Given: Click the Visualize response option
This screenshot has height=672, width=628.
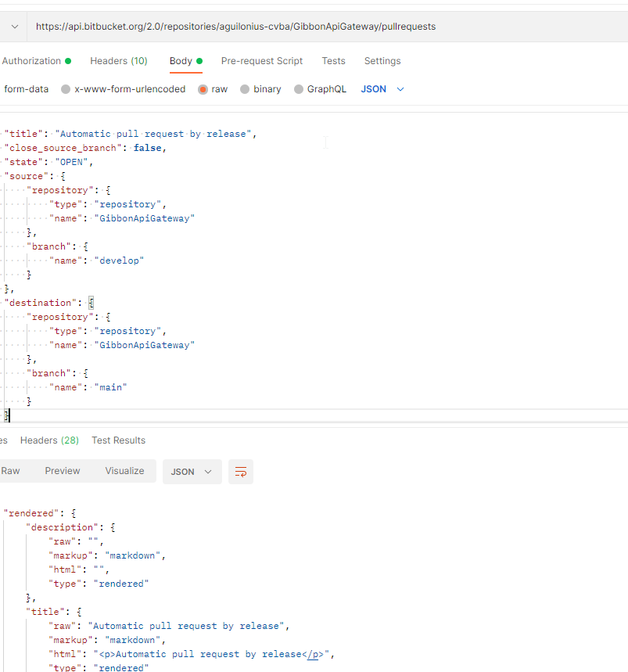Looking at the screenshot, I should tap(124, 470).
